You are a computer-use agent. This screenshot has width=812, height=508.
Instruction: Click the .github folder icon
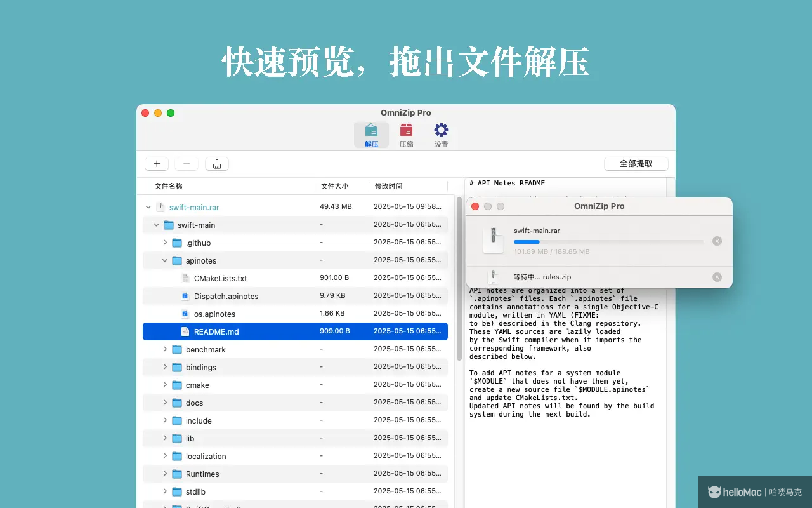click(177, 243)
